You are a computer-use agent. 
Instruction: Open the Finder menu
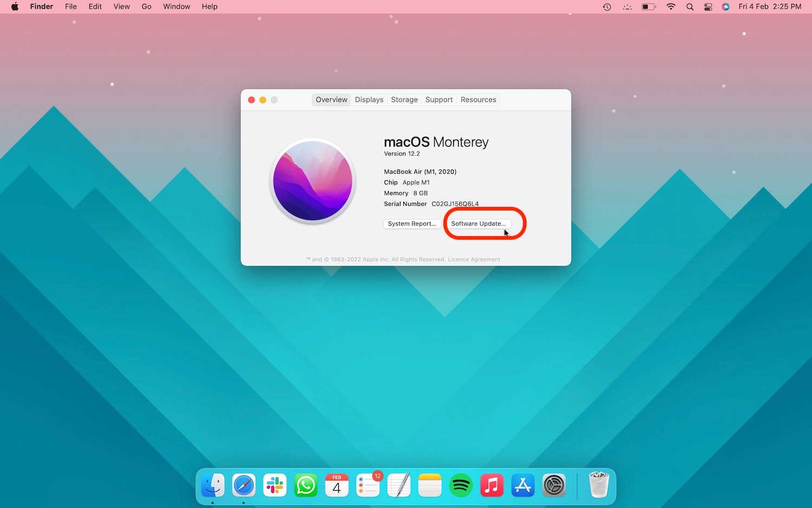point(42,6)
